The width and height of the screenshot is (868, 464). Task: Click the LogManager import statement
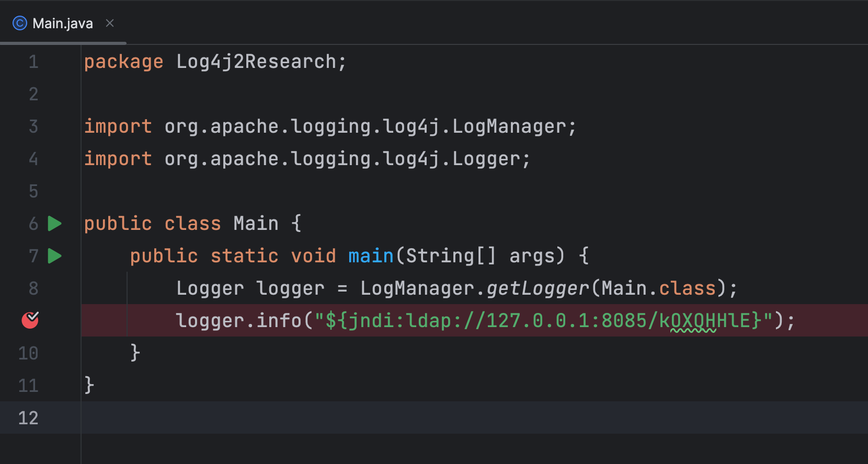pyautogui.click(x=330, y=126)
